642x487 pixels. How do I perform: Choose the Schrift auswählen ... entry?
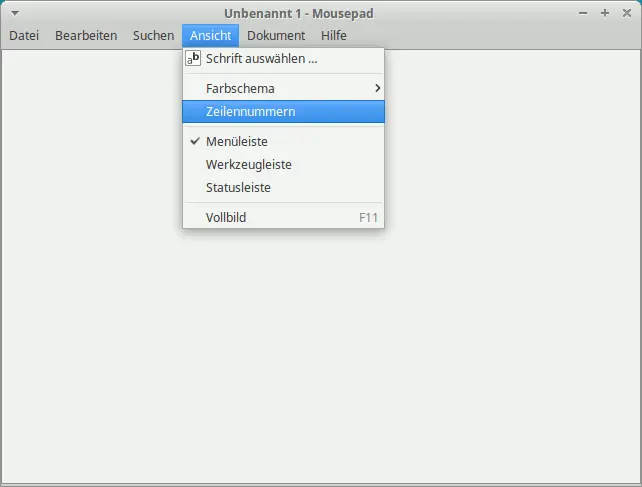[x=262, y=59]
